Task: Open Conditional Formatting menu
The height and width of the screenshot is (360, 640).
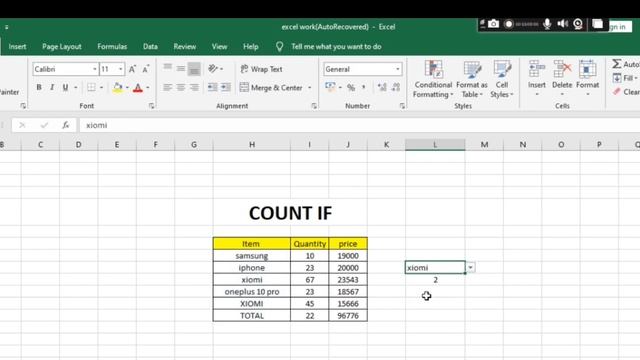Action: pos(433,79)
